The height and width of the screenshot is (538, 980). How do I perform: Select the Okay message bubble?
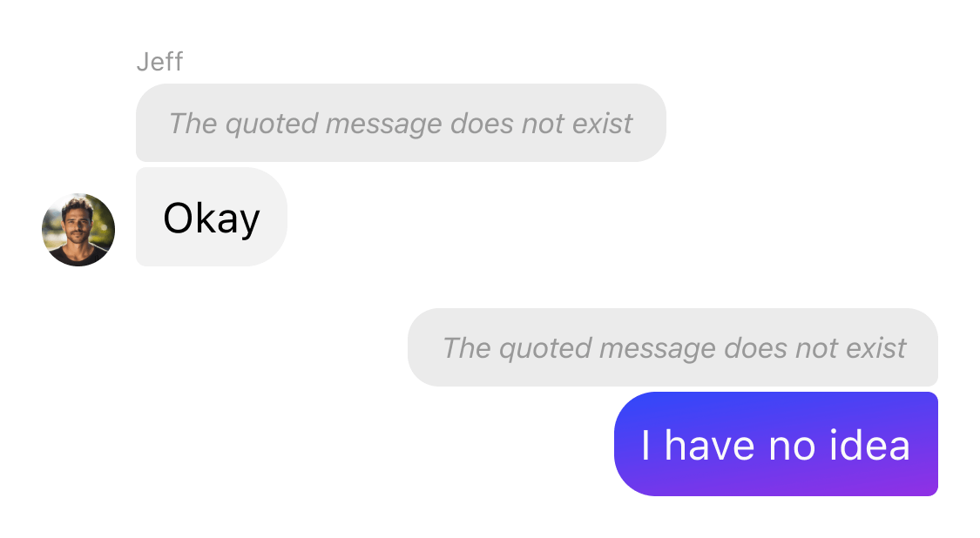coord(212,217)
